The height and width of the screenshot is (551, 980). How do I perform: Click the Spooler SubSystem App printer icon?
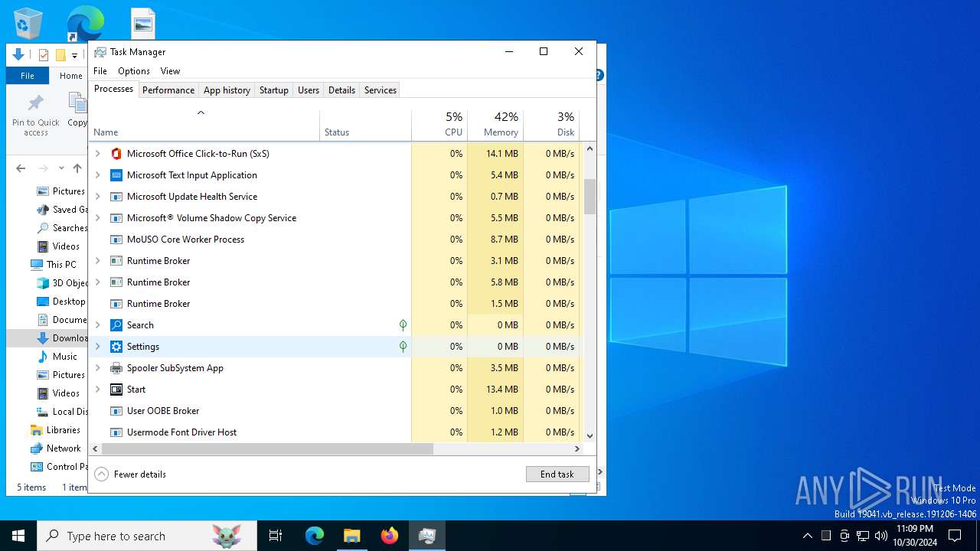(116, 368)
